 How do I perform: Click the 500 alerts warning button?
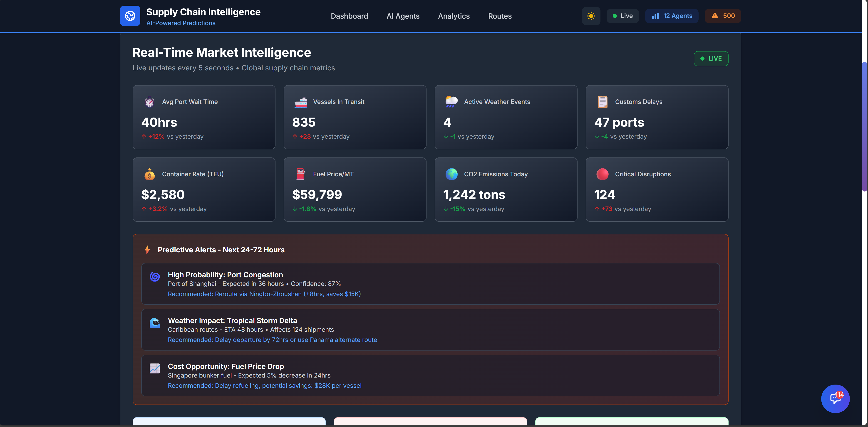point(722,16)
